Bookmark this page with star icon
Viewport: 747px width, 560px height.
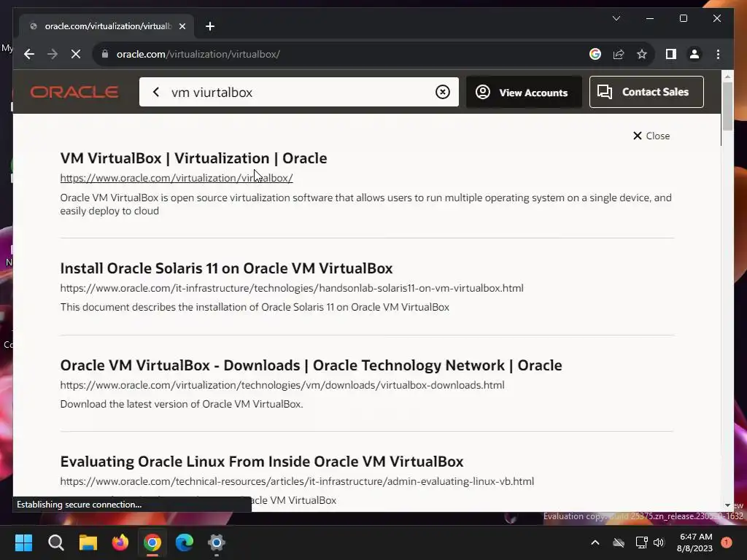point(642,54)
